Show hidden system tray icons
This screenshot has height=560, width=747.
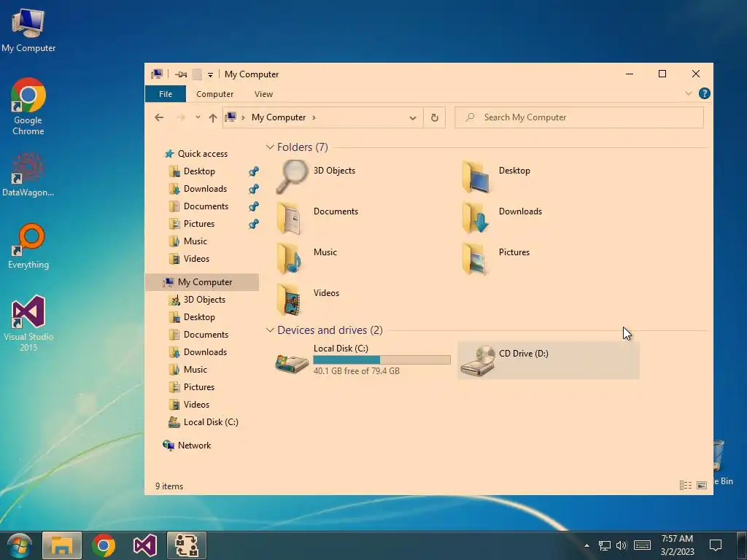[x=587, y=545]
